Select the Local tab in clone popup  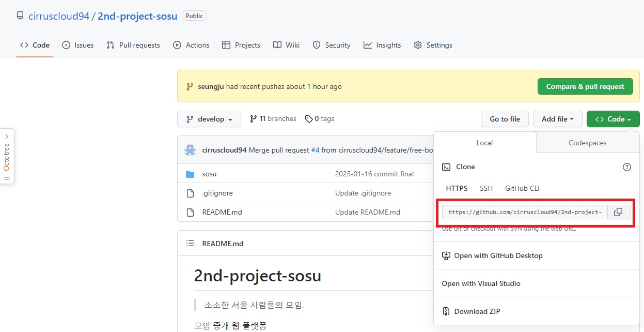pos(484,143)
